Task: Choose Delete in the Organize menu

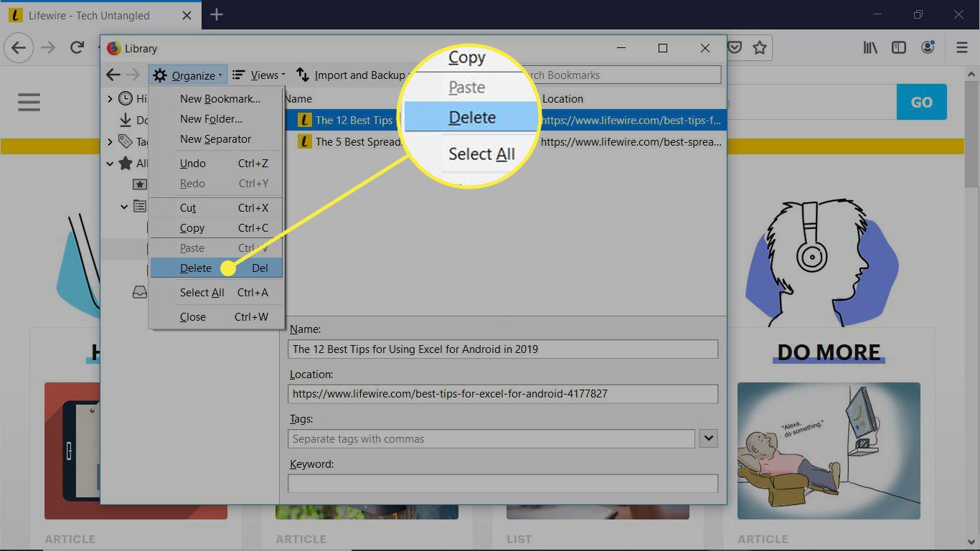Action: [x=217, y=268]
